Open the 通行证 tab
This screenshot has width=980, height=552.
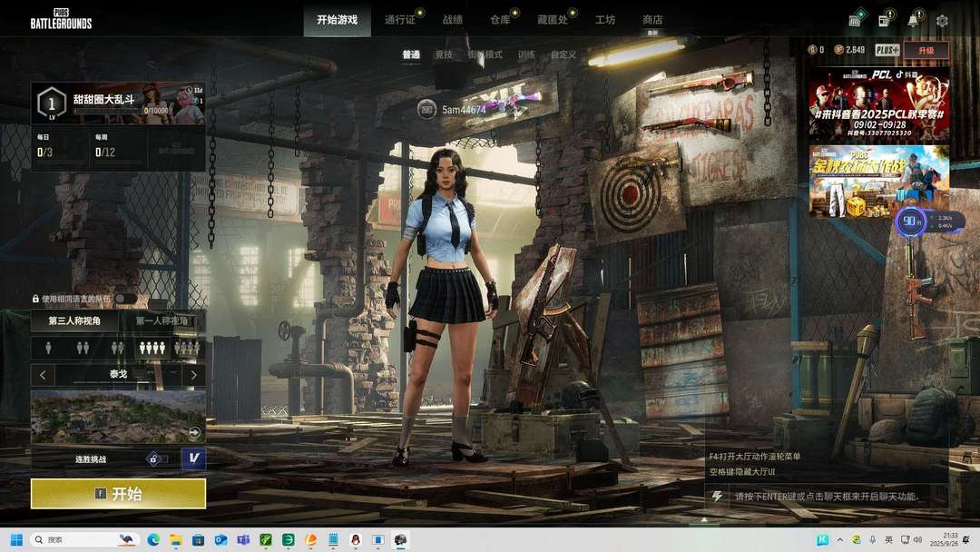point(400,20)
